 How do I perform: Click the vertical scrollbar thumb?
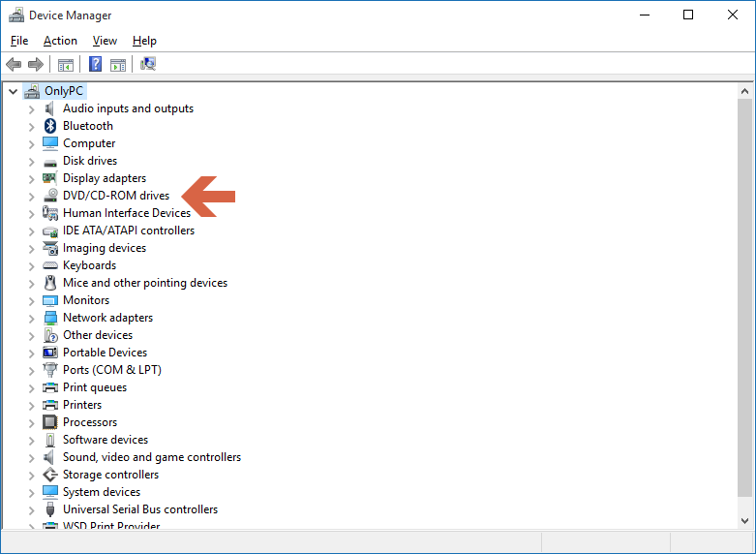tap(744, 297)
